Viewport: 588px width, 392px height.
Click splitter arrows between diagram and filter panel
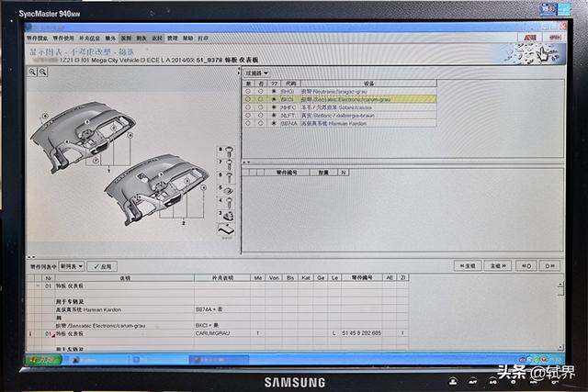[239, 72]
